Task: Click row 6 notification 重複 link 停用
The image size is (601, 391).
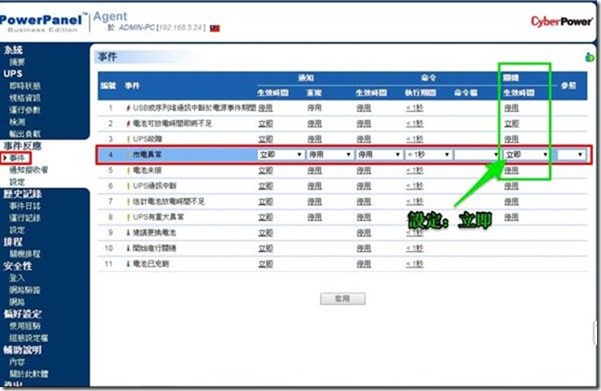Action: (x=315, y=186)
